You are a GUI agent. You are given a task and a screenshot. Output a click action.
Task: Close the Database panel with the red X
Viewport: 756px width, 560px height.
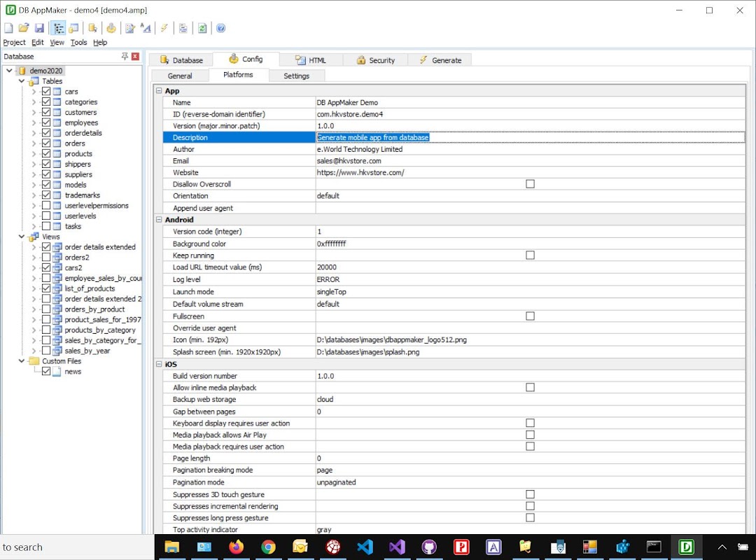[135, 57]
